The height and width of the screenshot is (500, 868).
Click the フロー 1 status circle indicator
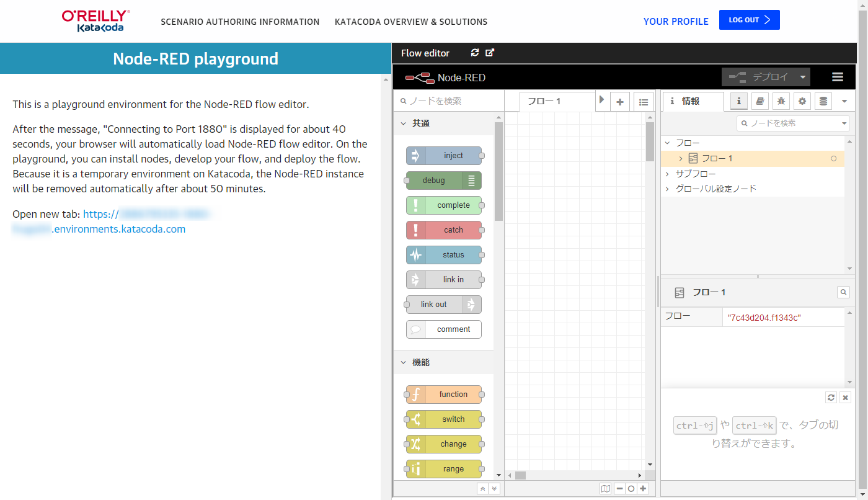pos(833,159)
